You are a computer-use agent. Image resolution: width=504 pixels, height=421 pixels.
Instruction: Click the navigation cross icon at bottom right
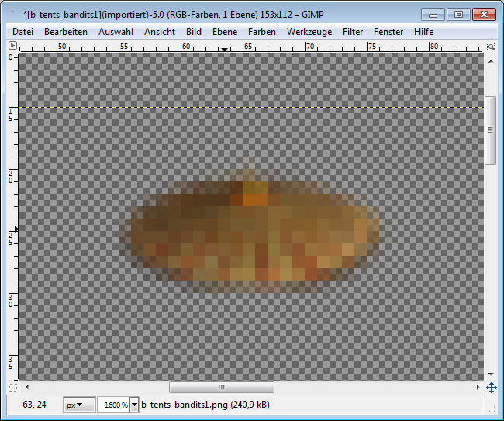pyautogui.click(x=492, y=388)
